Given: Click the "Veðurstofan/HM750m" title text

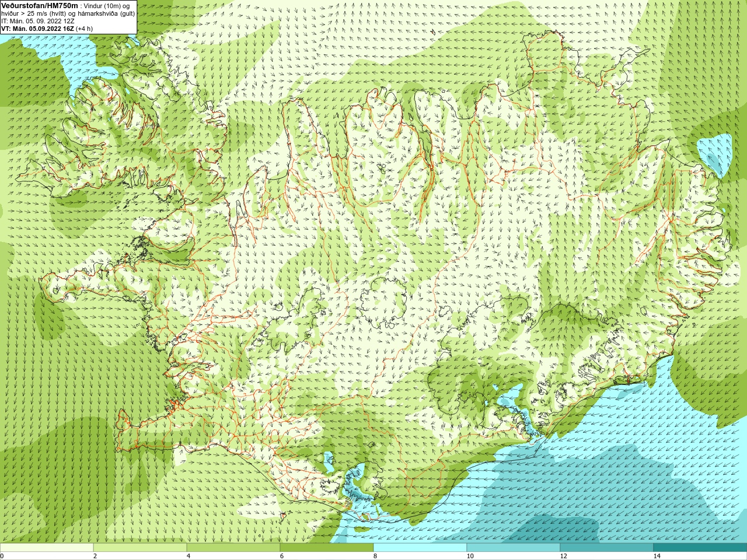Looking at the screenshot, I should click(40, 6).
